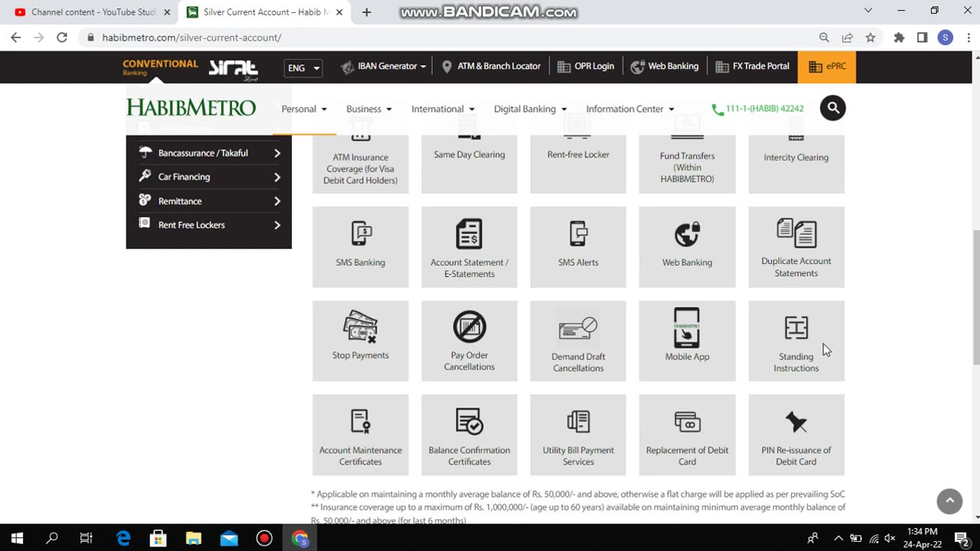
Task: Click the taskbar clock showing 1:34 PM
Action: tap(922, 538)
